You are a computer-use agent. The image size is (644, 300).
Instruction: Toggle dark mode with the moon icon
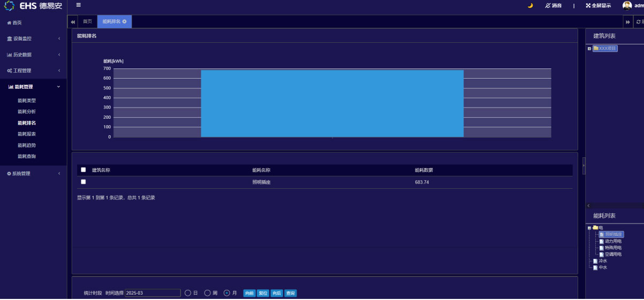[530, 5]
